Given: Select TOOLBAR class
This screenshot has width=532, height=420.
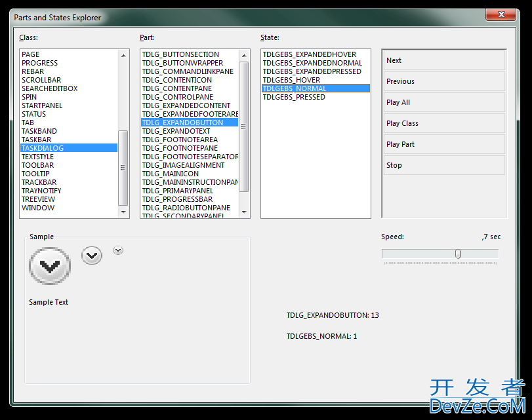Looking at the screenshot, I should click(70, 165).
